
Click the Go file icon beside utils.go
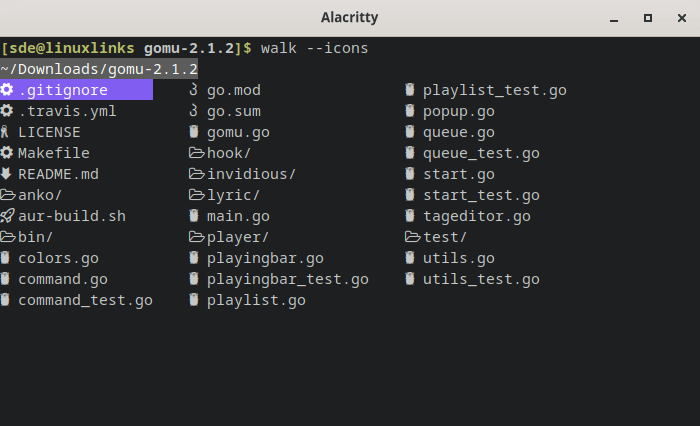pyautogui.click(x=410, y=258)
